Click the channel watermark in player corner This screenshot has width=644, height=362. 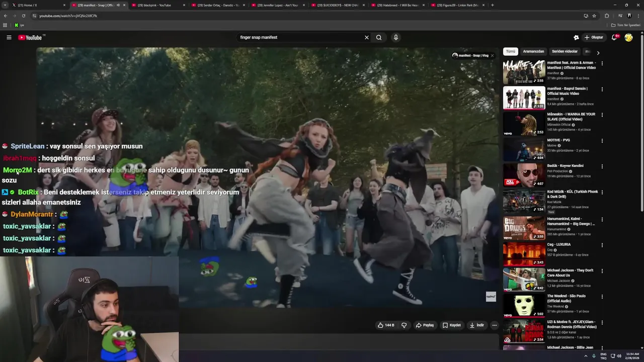pyautogui.click(x=491, y=297)
